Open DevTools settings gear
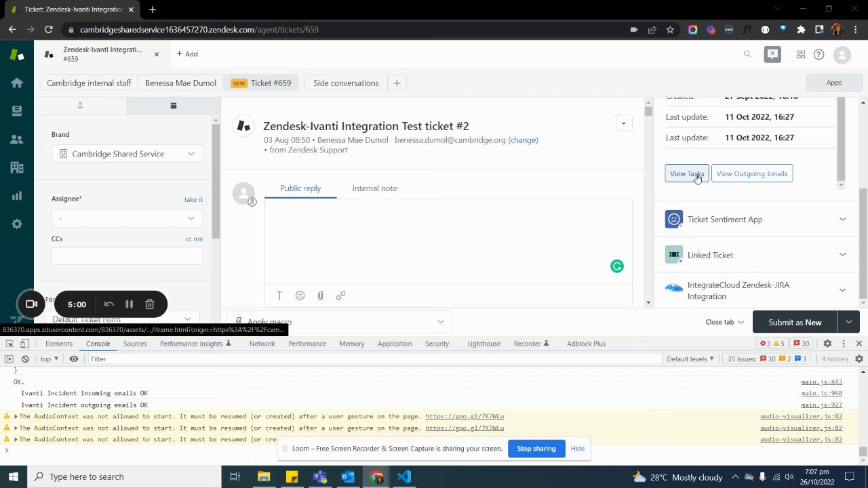 (x=827, y=344)
